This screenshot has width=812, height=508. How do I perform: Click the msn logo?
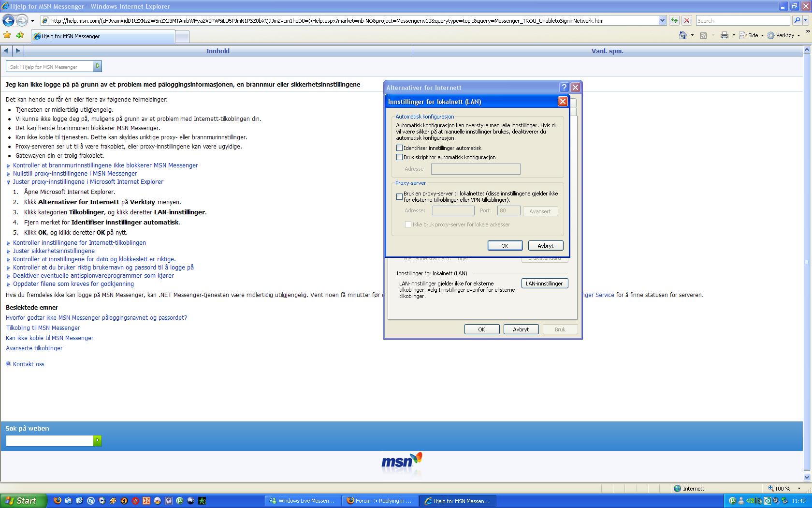pyautogui.click(x=402, y=461)
